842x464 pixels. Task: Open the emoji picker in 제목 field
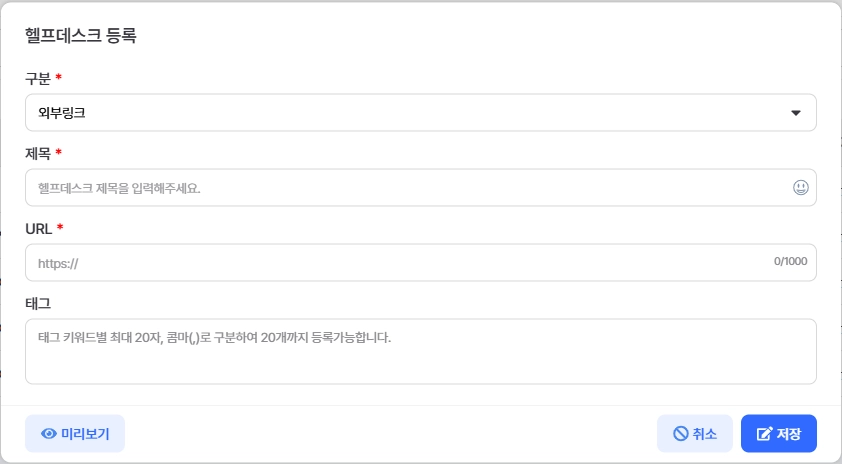pos(800,187)
